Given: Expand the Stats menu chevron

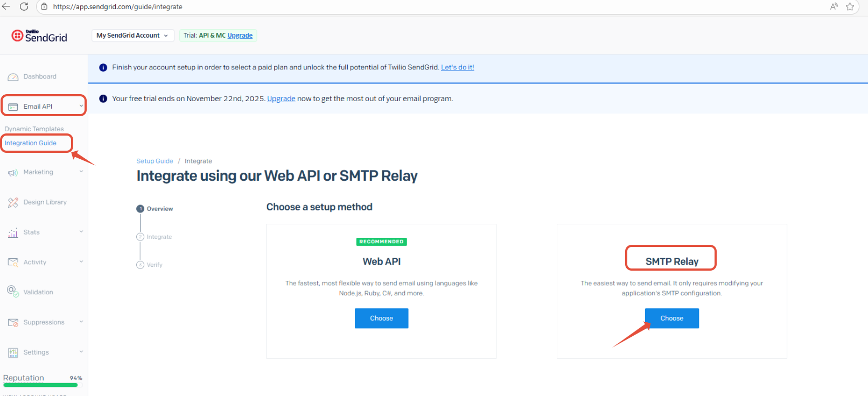Looking at the screenshot, I should (x=81, y=231).
